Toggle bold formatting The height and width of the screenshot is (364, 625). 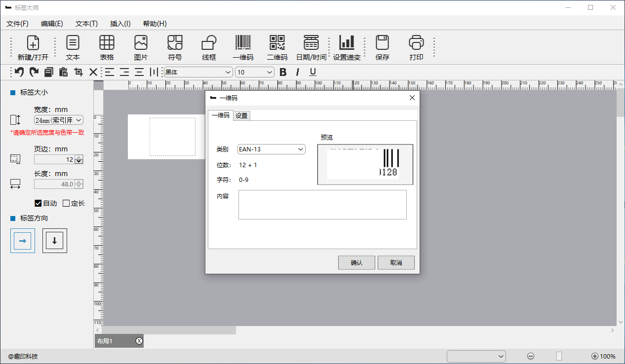283,72
